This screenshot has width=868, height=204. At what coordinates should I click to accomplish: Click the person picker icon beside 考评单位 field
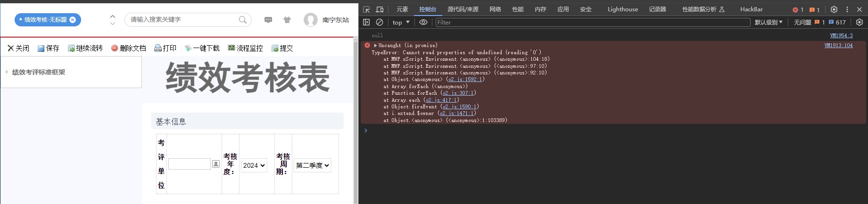(x=216, y=164)
